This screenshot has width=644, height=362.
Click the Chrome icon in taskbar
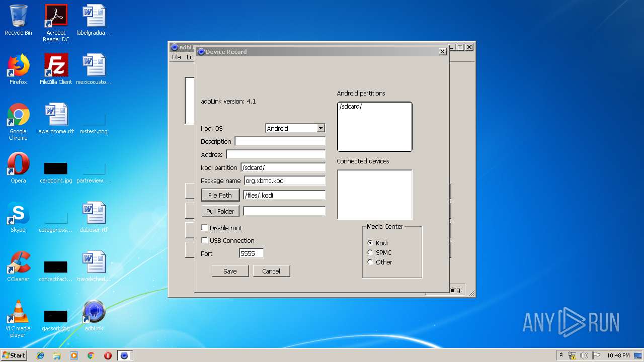[x=91, y=355]
